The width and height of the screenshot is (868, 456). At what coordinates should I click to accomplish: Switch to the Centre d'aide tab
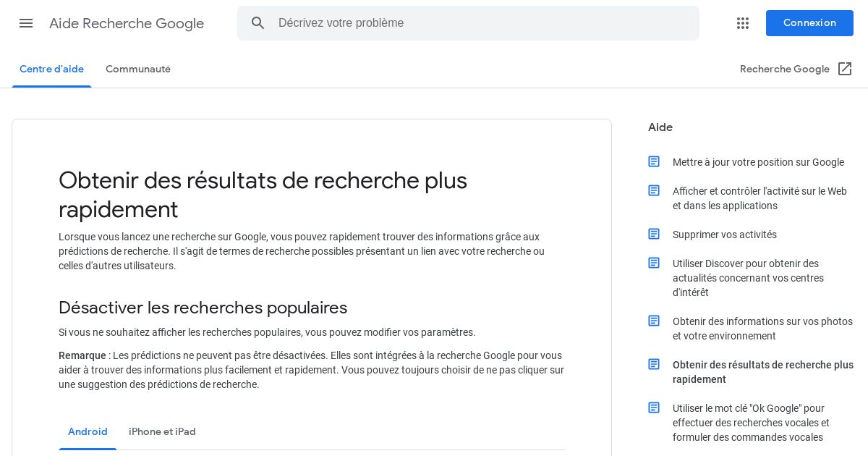pos(51,69)
